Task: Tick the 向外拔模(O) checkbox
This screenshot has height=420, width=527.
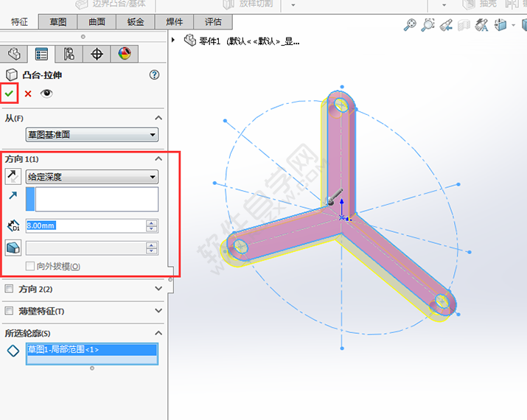Action: pyautogui.click(x=30, y=266)
